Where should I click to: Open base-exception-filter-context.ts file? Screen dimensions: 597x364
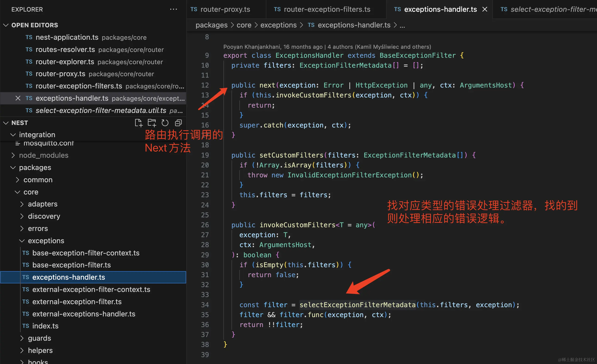point(93,253)
